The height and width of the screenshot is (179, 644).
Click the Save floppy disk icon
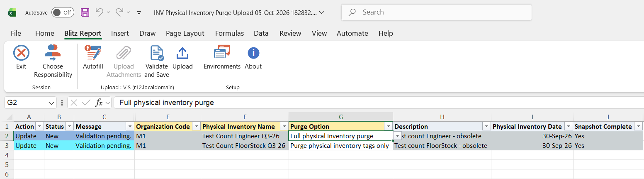[85, 12]
